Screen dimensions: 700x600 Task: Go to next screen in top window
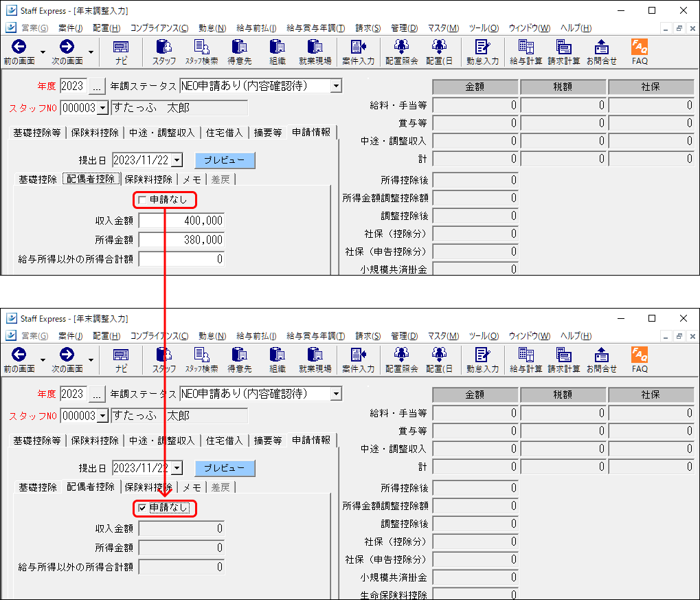(67, 52)
